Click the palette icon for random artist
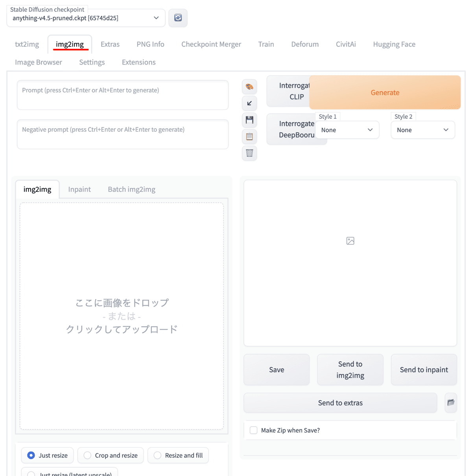The height and width of the screenshot is (476, 472). tap(249, 87)
